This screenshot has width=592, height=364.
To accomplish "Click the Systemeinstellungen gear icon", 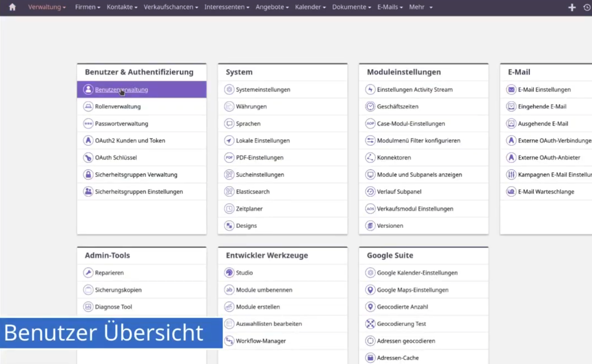I will click(229, 89).
